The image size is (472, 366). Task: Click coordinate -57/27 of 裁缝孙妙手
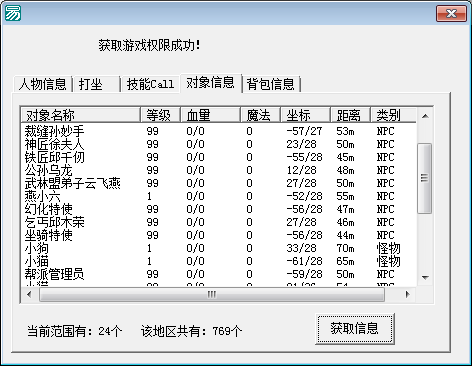coord(304,131)
